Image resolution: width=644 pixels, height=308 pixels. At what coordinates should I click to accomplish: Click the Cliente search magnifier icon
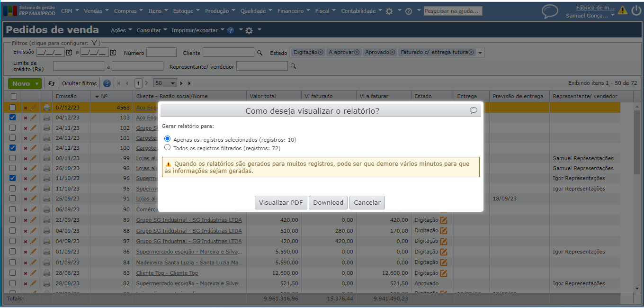(x=259, y=53)
